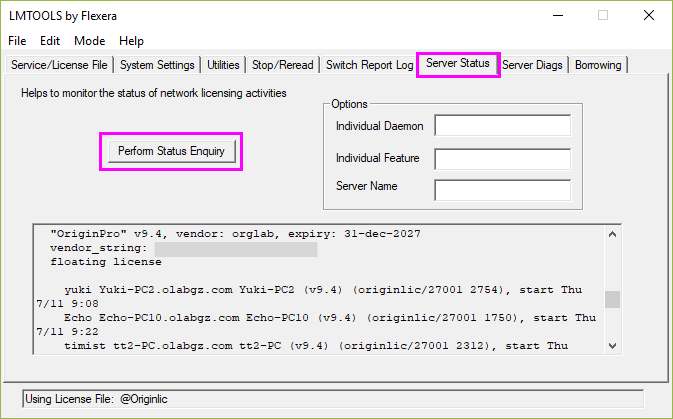Open the Server Diags tab

point(534,65)
